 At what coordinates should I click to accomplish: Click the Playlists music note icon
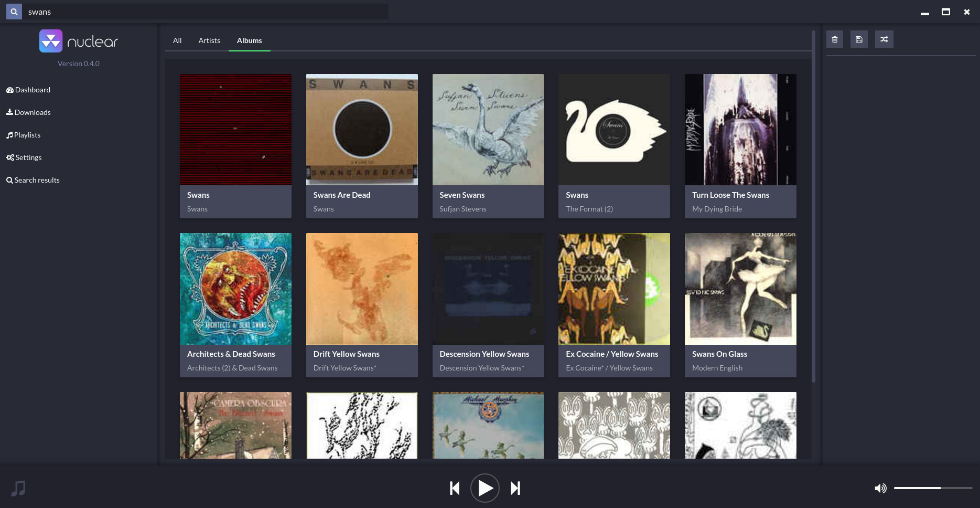(x=9, y=135)
